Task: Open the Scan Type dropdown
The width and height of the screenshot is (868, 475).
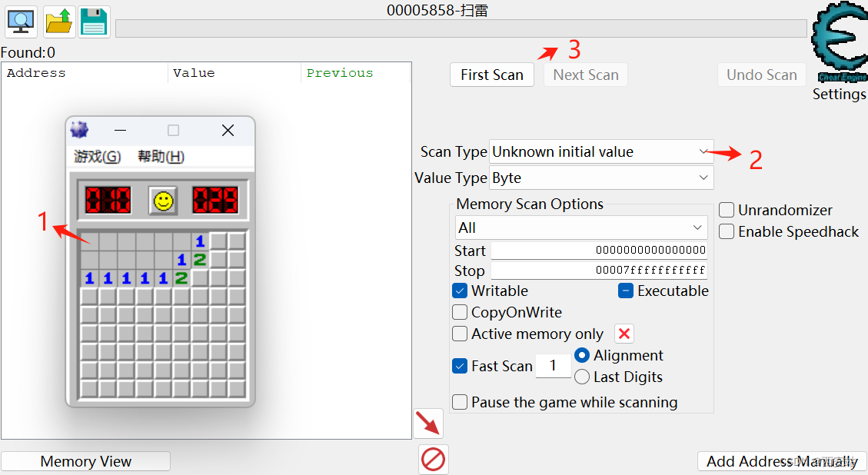Action: (601, 151)
